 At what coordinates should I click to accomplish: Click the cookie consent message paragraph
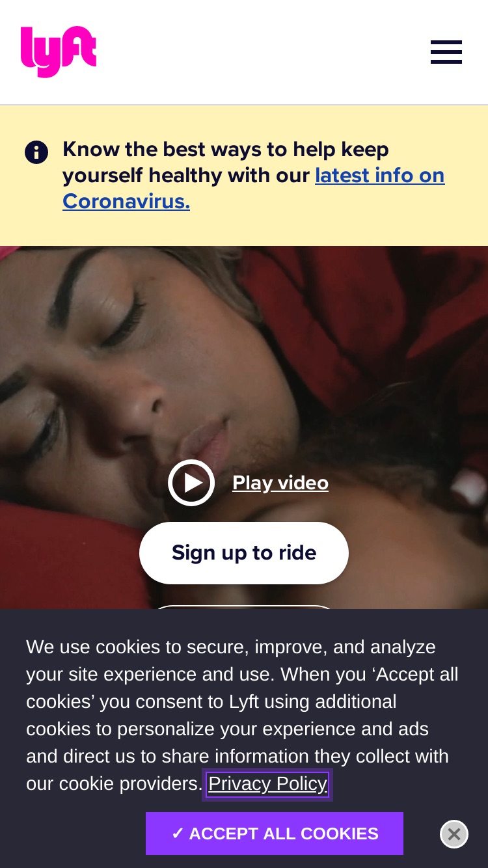coord(242,716)
